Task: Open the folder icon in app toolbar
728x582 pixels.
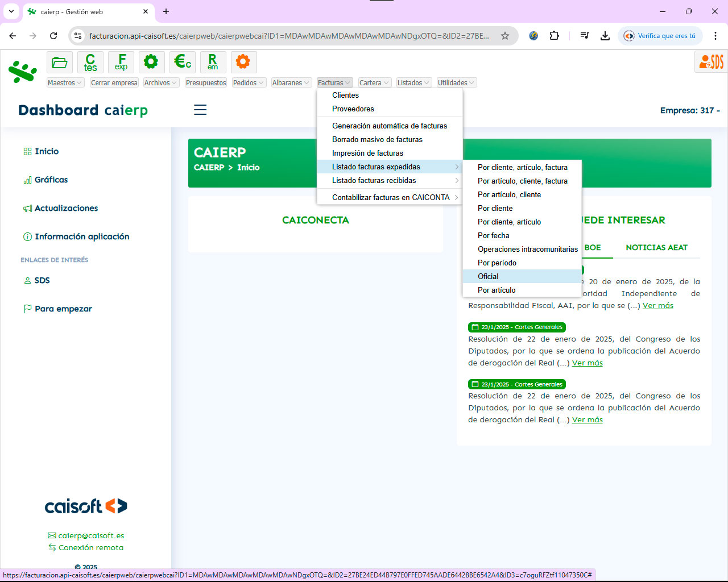Action: [60, 62]
